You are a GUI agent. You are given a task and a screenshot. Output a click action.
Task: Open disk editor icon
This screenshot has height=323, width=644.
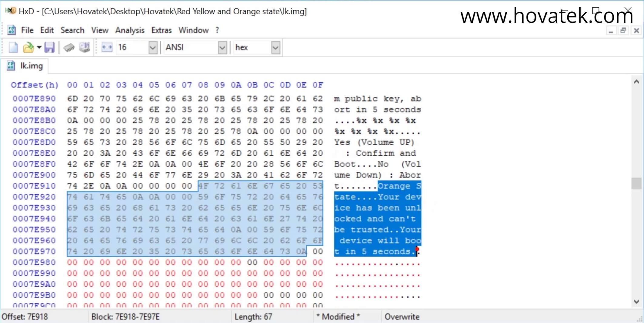(84, 47)
